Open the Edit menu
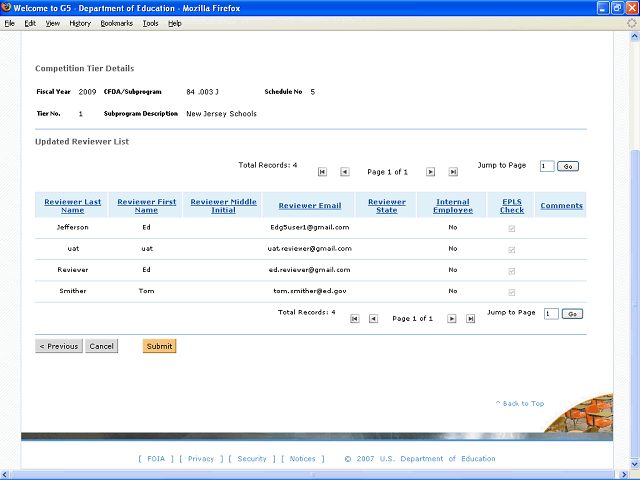 tap(30, 23)
